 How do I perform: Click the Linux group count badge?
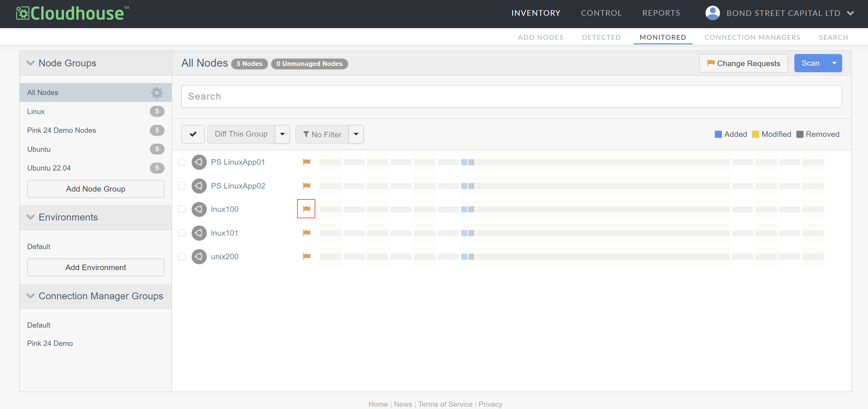tap(157, 111)
